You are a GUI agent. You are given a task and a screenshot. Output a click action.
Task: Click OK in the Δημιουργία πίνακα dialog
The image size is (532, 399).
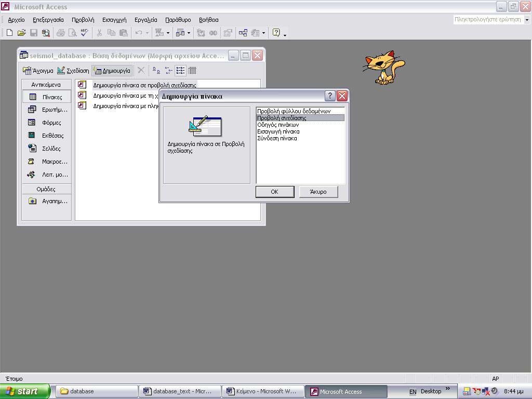275,192
